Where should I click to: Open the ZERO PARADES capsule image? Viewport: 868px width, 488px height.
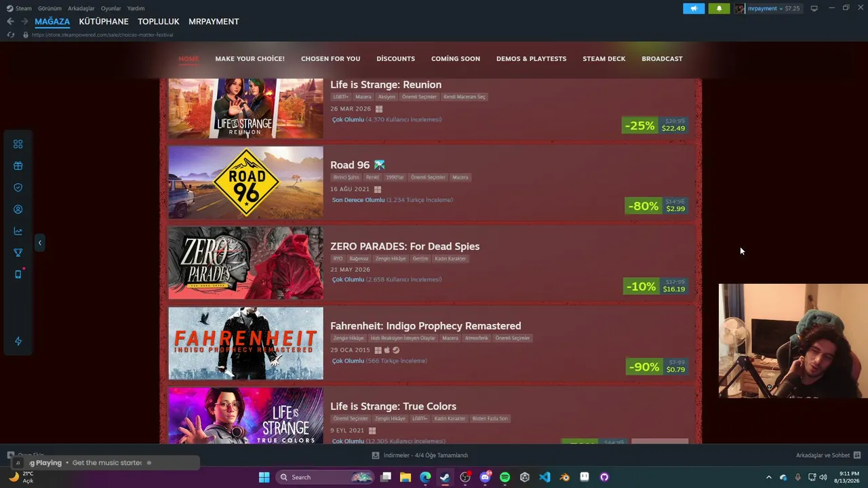pos(245,263)
